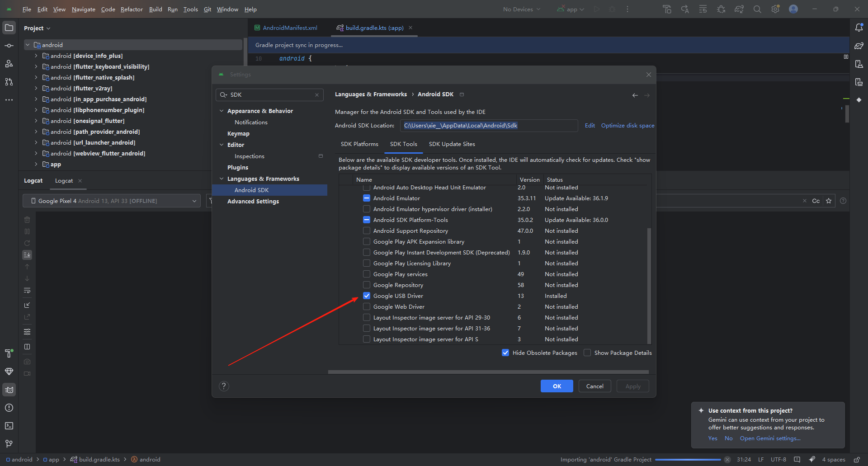Expand the app module in Project tree

(x=36, y=164)
